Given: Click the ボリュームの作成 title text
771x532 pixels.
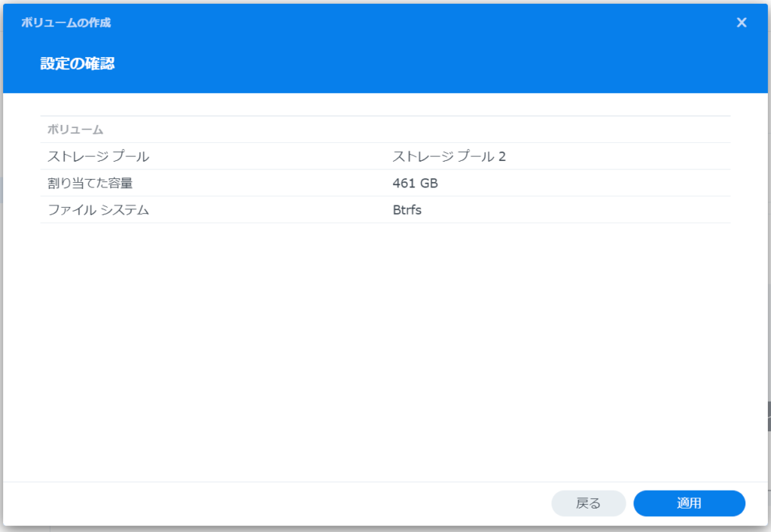Looking at the screenshot, I should [x=66, y=23].
